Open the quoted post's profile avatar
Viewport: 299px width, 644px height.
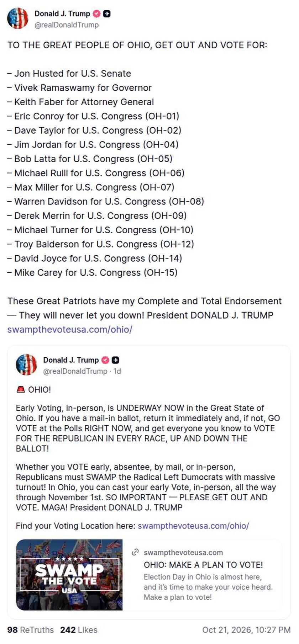coord(26,364)
